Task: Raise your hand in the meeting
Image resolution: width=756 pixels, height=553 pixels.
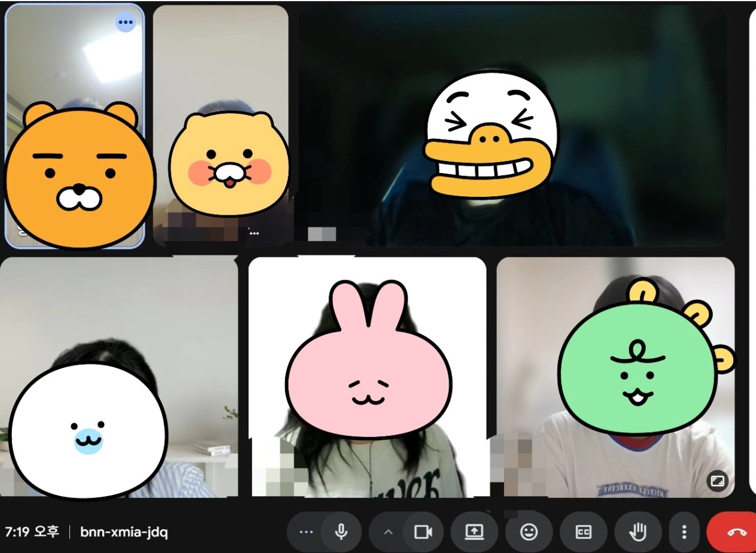Action: point(638,531)
